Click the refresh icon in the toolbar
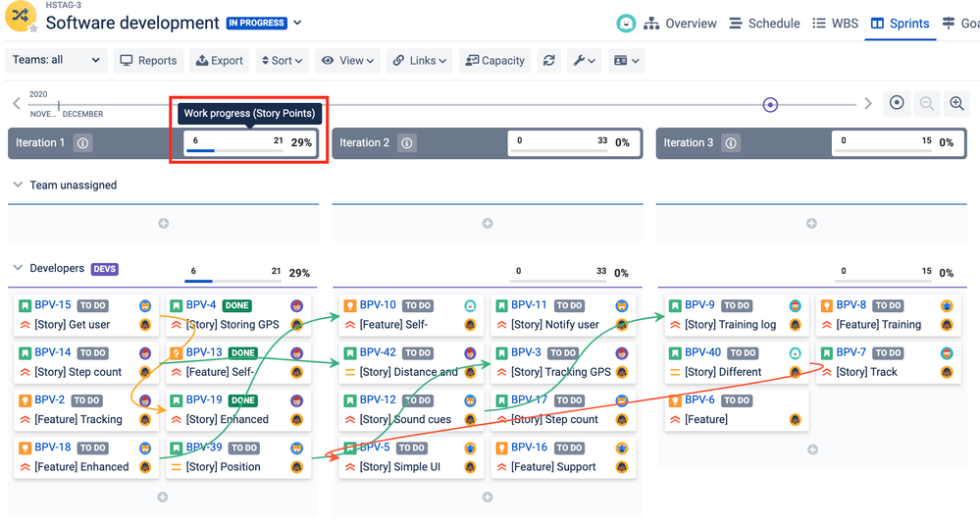Image resolution: width=980 pixels, height=530 pixels. tap(548, 61)
